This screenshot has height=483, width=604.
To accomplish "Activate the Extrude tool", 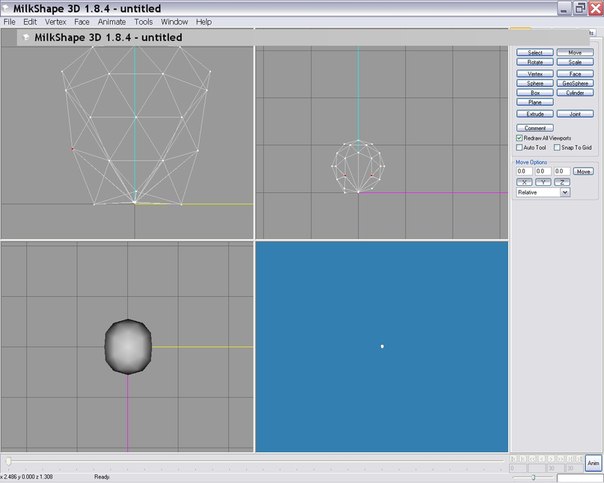I will click(535, 114).
